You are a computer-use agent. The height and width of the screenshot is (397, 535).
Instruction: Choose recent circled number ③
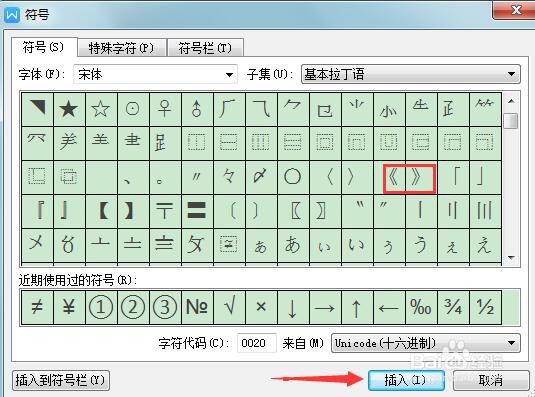coord(165,307)
